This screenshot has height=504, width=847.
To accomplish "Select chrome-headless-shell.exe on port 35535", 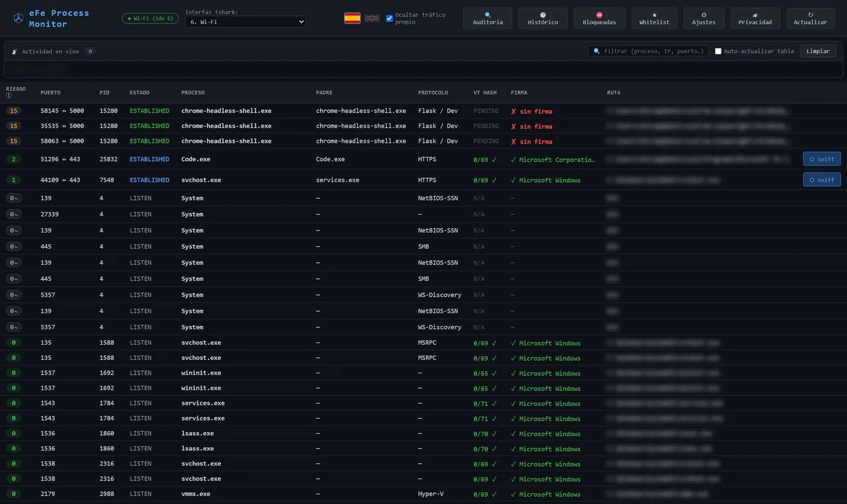I will click(x=226, y=126).
